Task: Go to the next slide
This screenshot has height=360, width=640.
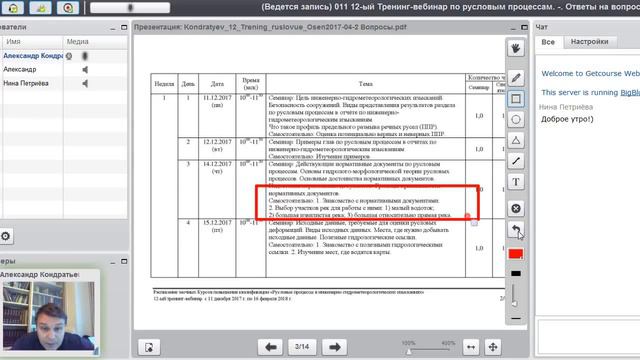Action: point(334,347)
